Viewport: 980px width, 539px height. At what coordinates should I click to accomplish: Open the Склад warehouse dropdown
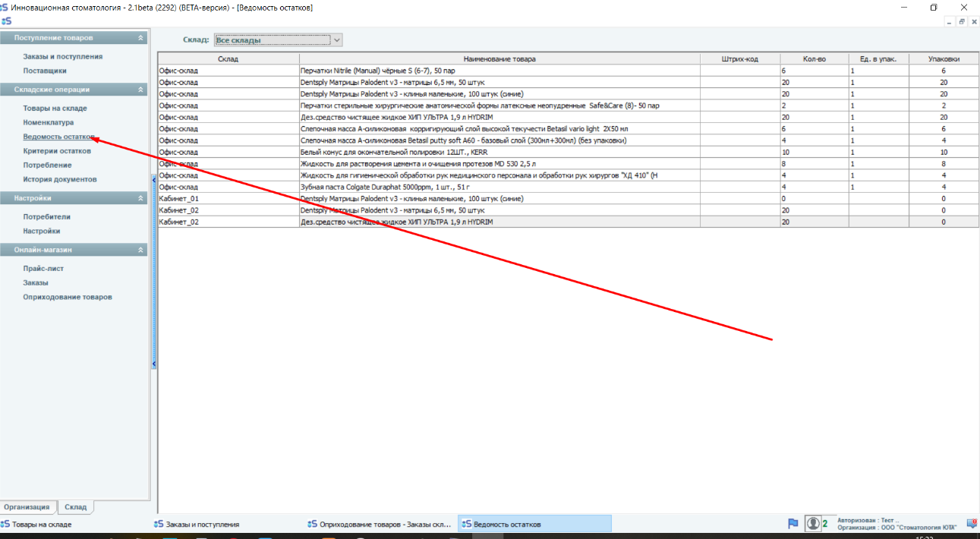click(337, 39)
